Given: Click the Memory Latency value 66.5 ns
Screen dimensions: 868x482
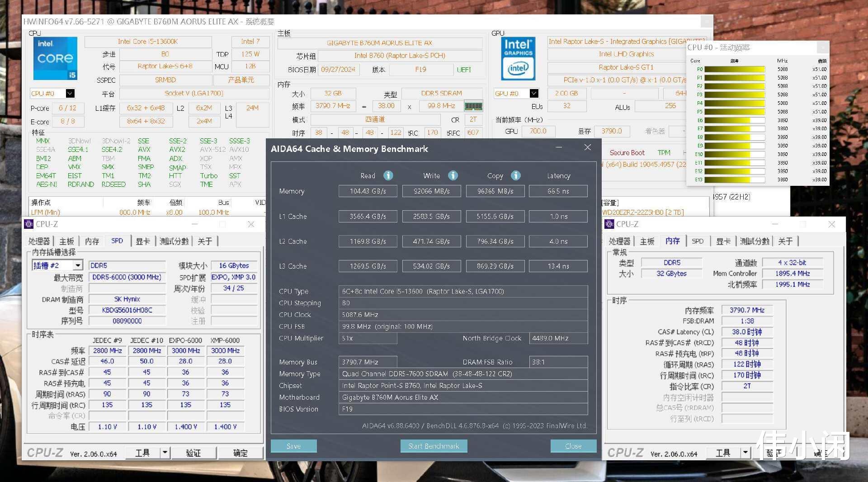Looking at the screenshot, I should coord(558,191).
